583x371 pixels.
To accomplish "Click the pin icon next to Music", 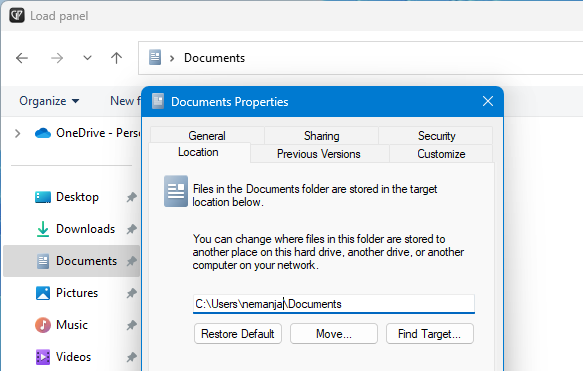I will [x=131, y=325].
